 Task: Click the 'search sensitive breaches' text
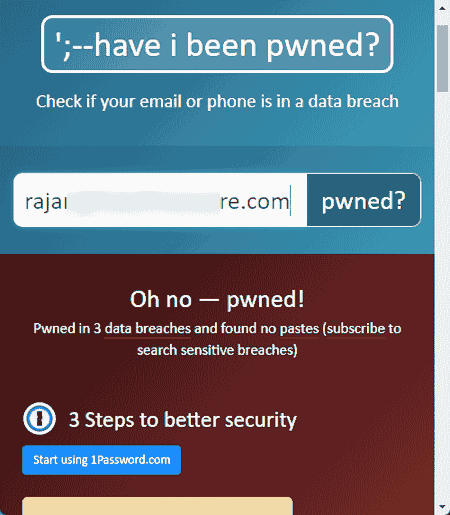click(x=215, y=350)
